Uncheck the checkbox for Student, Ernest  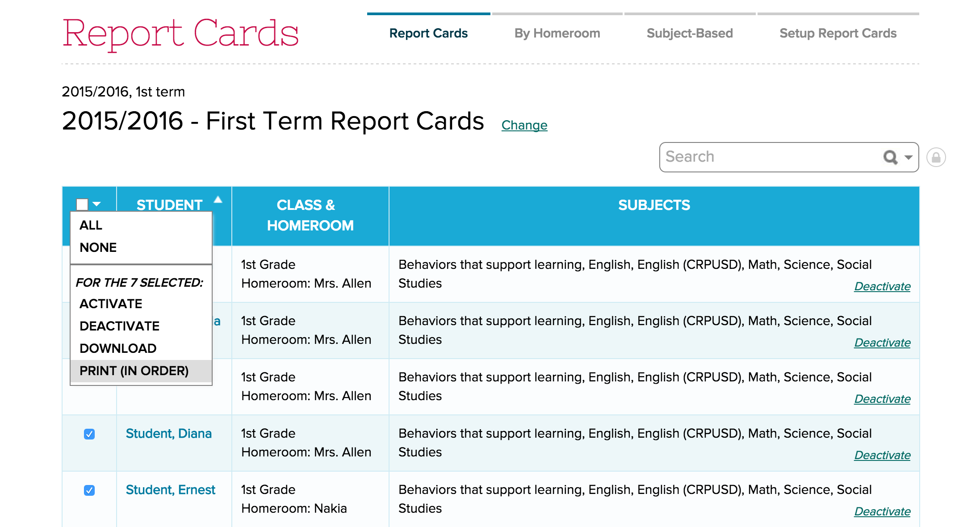point(89,490)
